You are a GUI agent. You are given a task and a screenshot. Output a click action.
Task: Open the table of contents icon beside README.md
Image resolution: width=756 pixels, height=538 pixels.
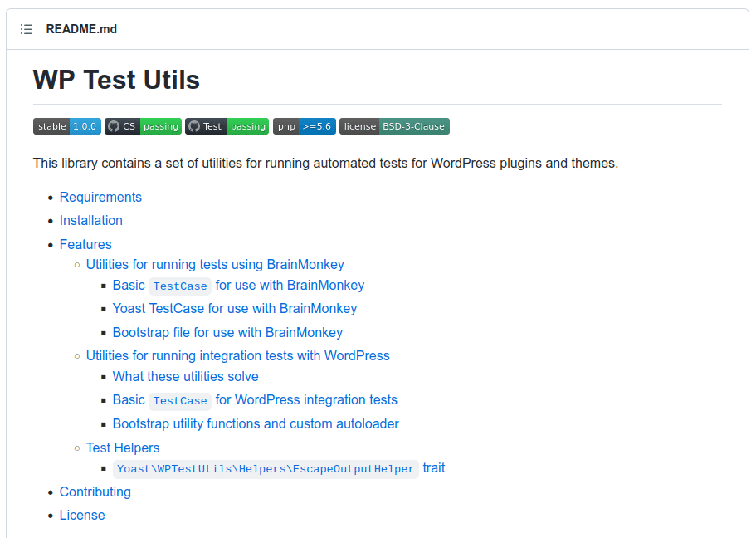click(26, 28)
